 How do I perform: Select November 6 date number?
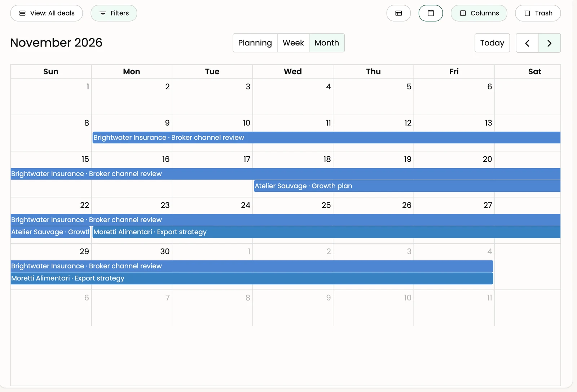(489, 86)
